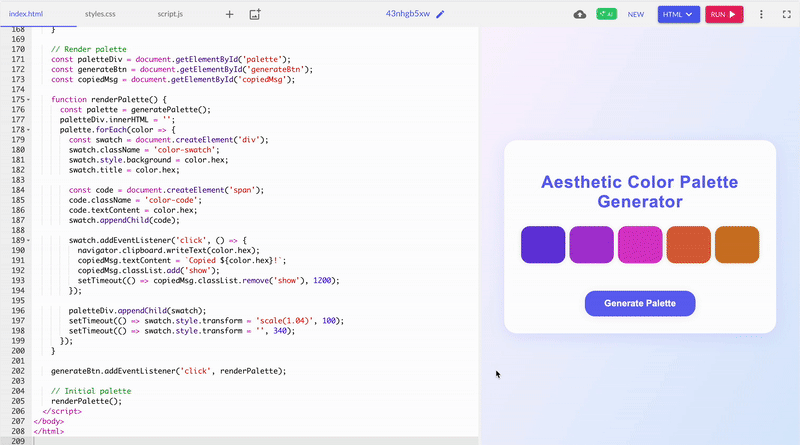800x445 pixels.
Task: Click line 190 clipboard.writeText code
Action: [x=168, y=250]
